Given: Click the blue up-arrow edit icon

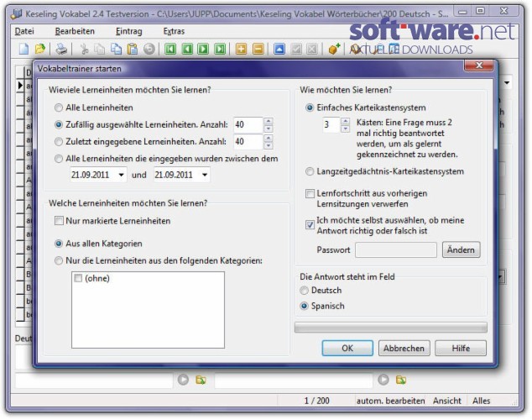Looking at the screenshot, I should pos(279,50).
